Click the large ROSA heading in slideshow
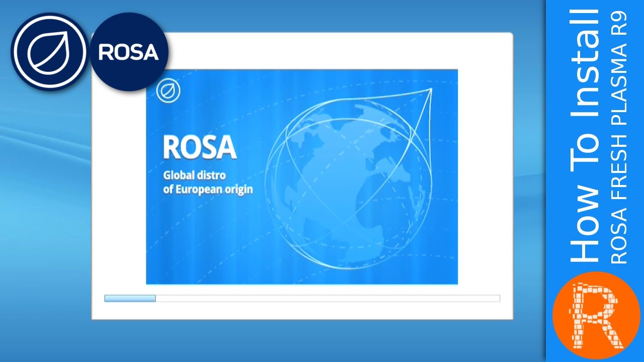This screenshot has width=644, height=362. 200,147
